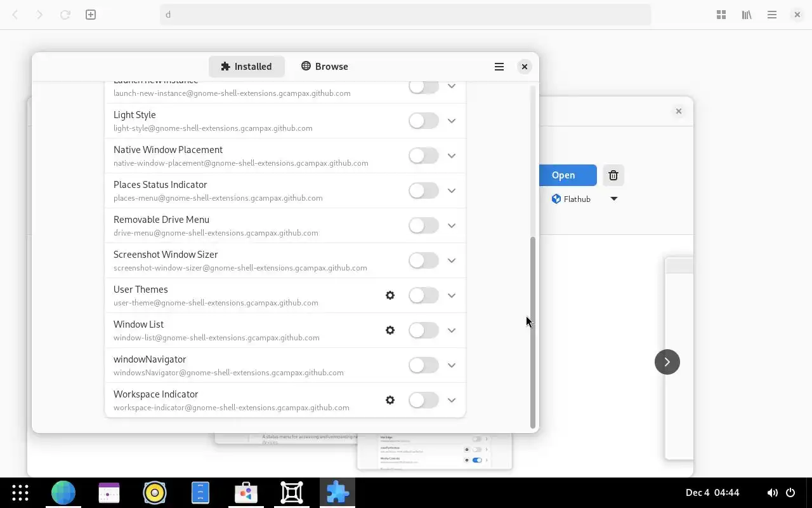
Task: Open a new tab in the browser
Action: pyautogui.click(x=91, y=15)
